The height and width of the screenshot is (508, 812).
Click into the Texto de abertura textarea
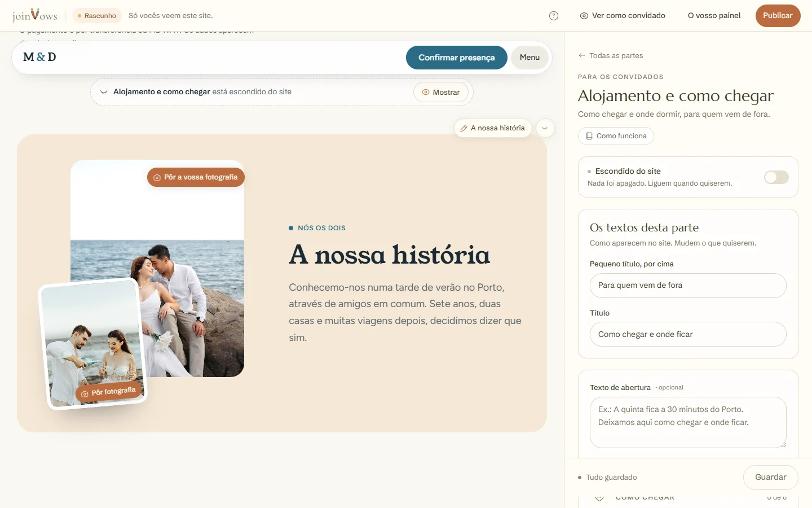[x=688, y=422]
